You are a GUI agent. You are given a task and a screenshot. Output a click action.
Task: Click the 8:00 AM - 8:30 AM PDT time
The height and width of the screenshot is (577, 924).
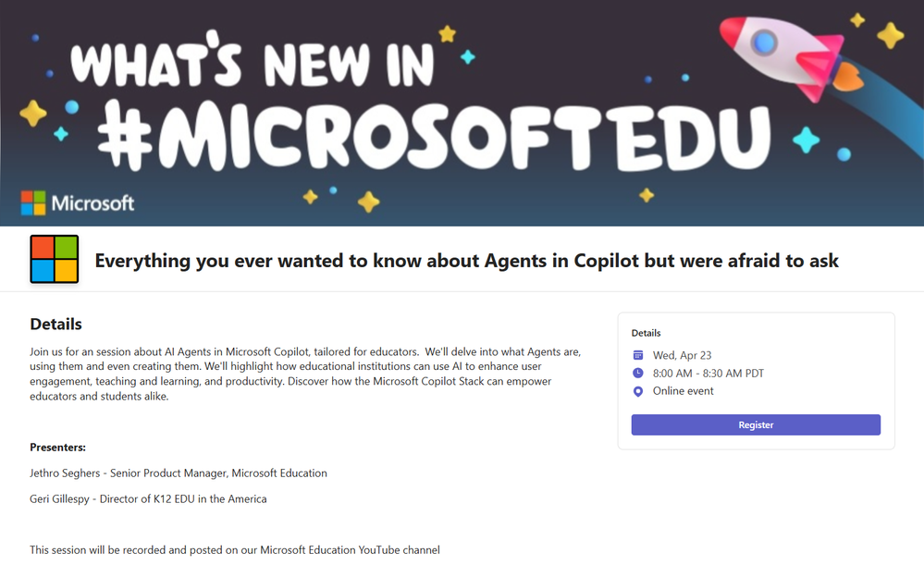point(708,373)
